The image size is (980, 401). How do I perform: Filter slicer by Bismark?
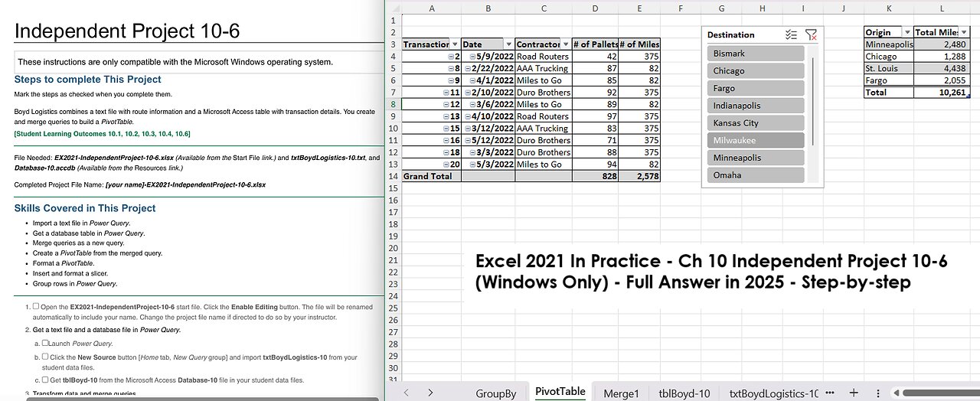[x=756, y=54]
